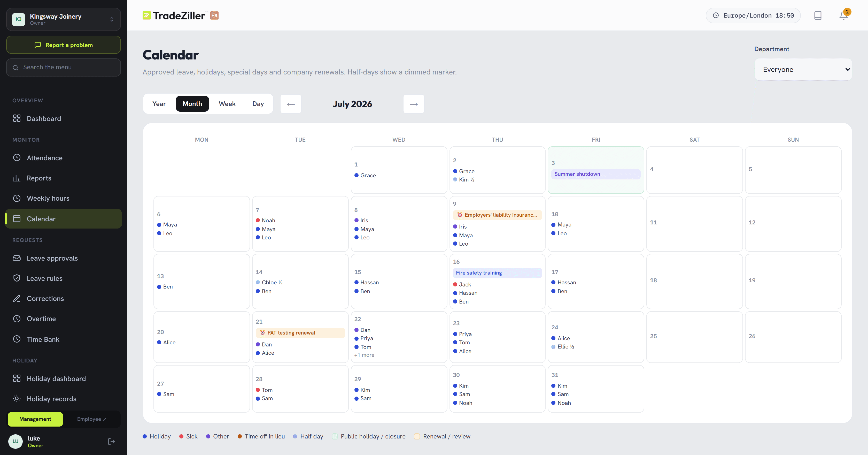Select the Year view tab
Viewport: 868px width, 455px height.
(x=159, y=104)
